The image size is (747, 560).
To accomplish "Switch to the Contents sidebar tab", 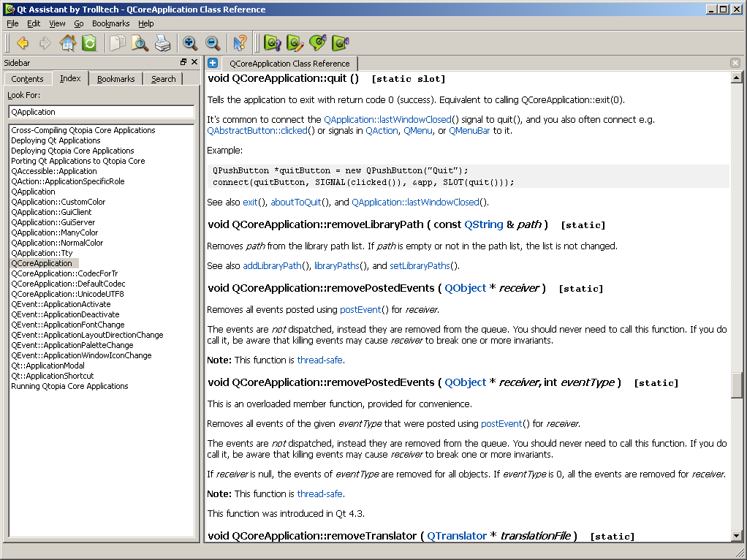I will pos(27,79).
